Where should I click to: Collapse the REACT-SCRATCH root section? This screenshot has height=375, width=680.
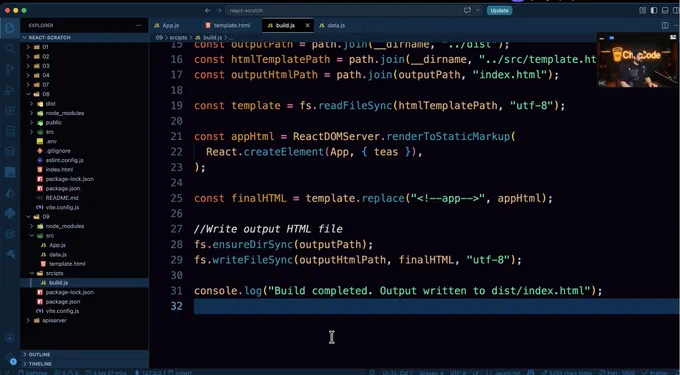(x=85, y=38)
